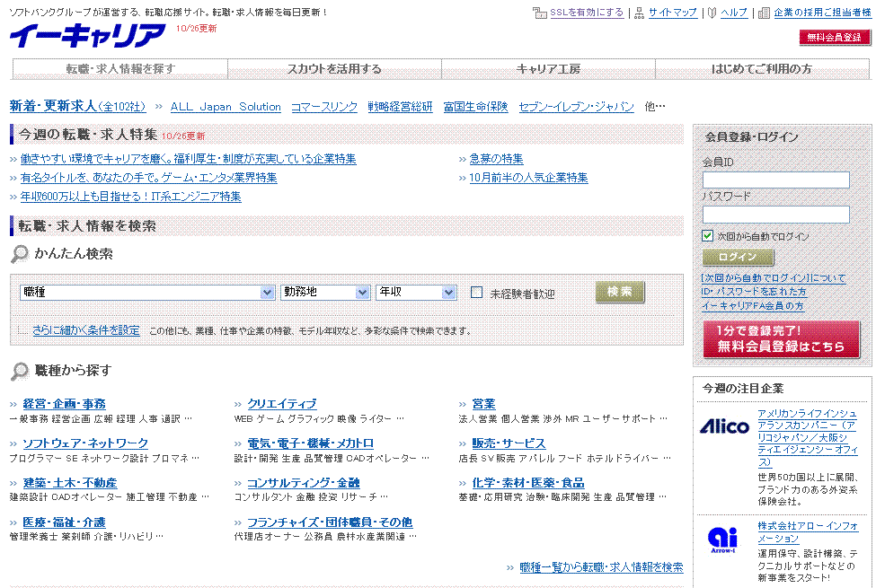
Task: Open 急募の特集 link
Action: point(496,159)
